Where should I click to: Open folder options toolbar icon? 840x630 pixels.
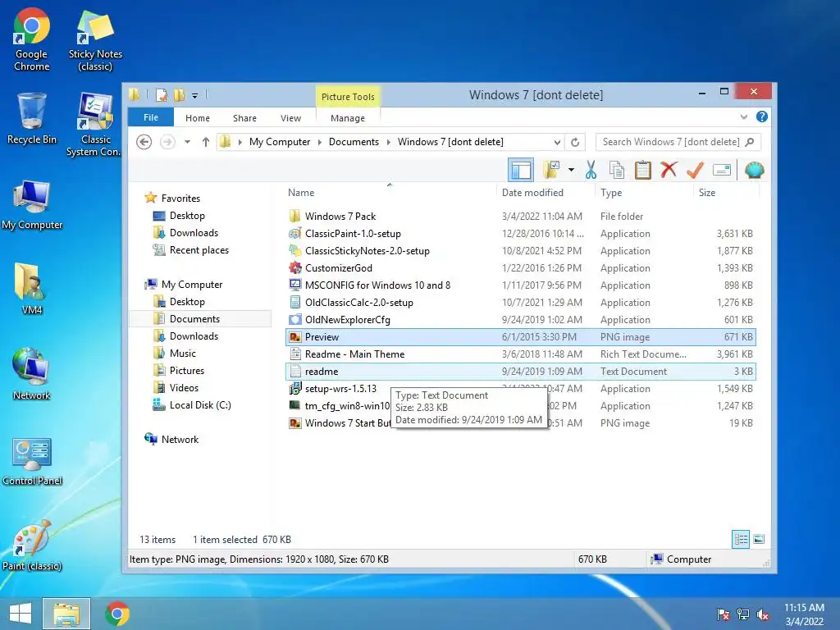tap(550, 171)
